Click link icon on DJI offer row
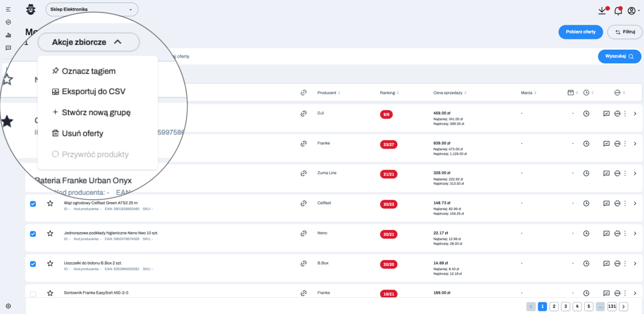This screenshot has height=314, width=644. pyautogui.click(x=304, y=114)
